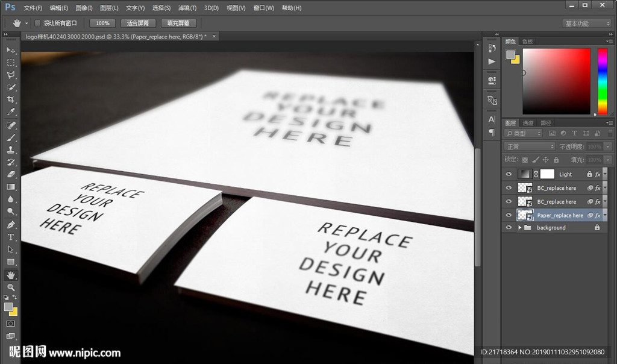The image size is (617, 364).
Task: Select the Clone Stamp tool
Action: (11, 149)
